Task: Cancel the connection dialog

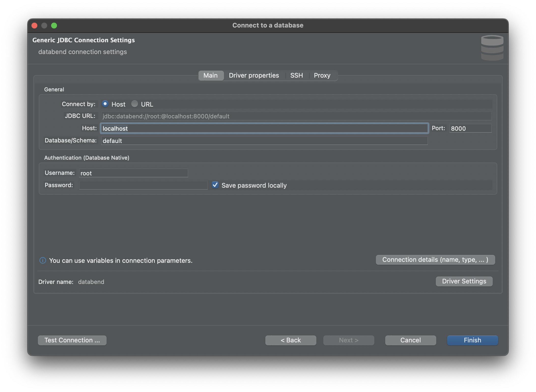Action: 410,340
